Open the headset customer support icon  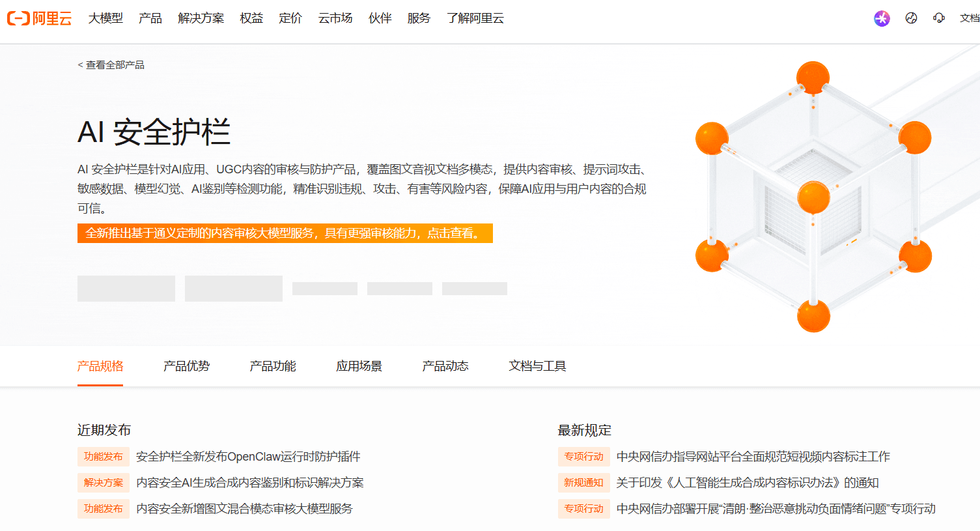pyautogui.click(x=938, y=18)
